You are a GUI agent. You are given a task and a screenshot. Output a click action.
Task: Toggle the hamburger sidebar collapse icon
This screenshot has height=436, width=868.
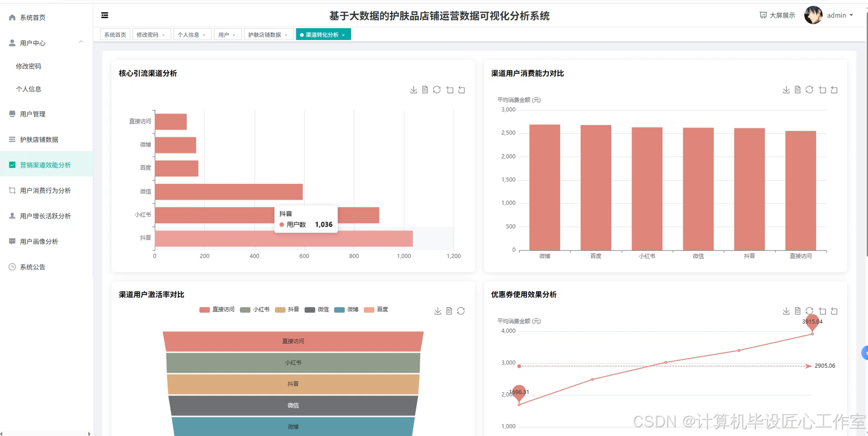[x=104, y=16]
